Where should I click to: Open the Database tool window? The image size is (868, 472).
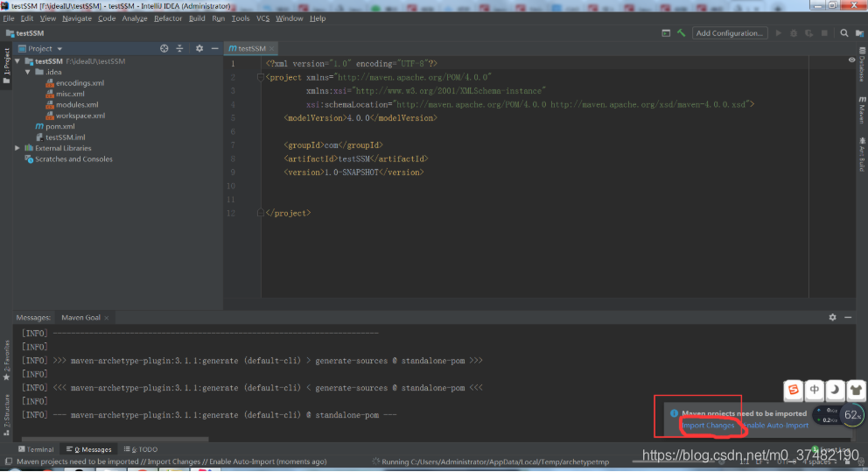(x=862, y=64)
